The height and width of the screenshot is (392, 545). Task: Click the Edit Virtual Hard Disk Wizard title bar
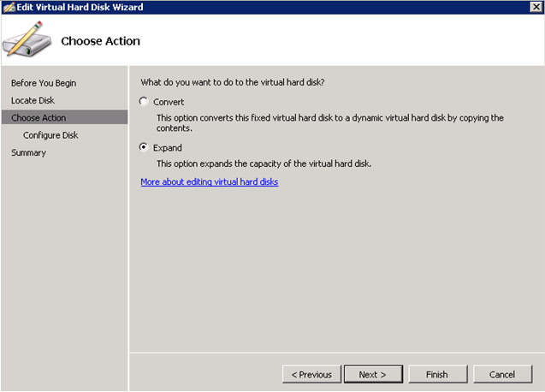tap(257, 8)
